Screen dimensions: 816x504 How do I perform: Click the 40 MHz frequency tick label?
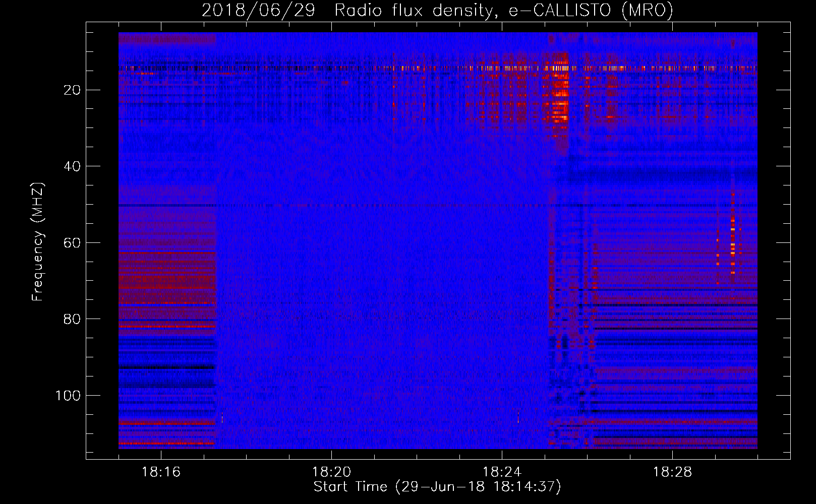(x=73, y=166)
